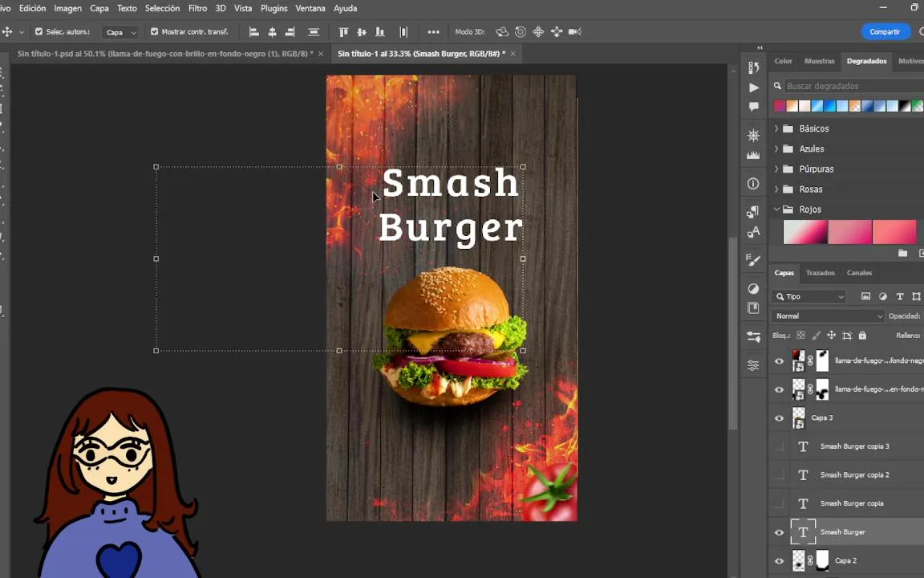Image resolution: width=924 pixels, height=578 pixels.
Task: Expand the Básicos gradient folder
Action: (776, 128)
